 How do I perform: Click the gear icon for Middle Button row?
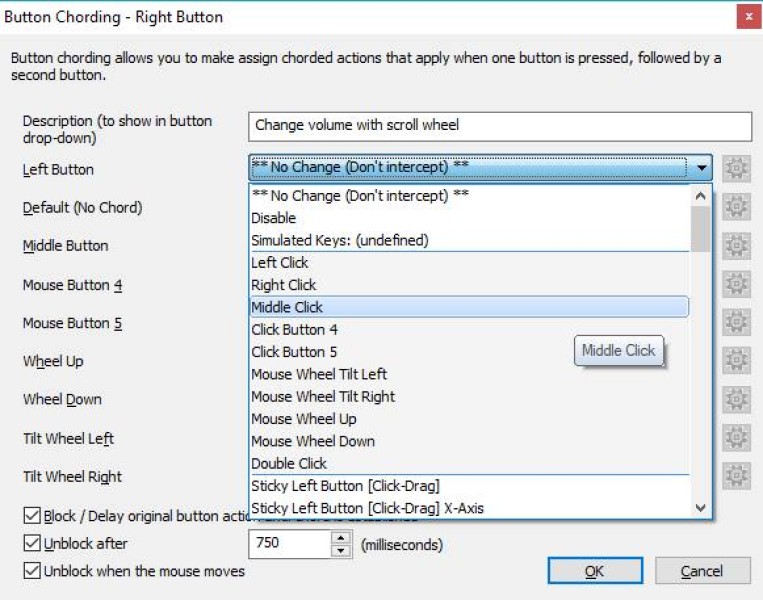click(x=736, y=245)
